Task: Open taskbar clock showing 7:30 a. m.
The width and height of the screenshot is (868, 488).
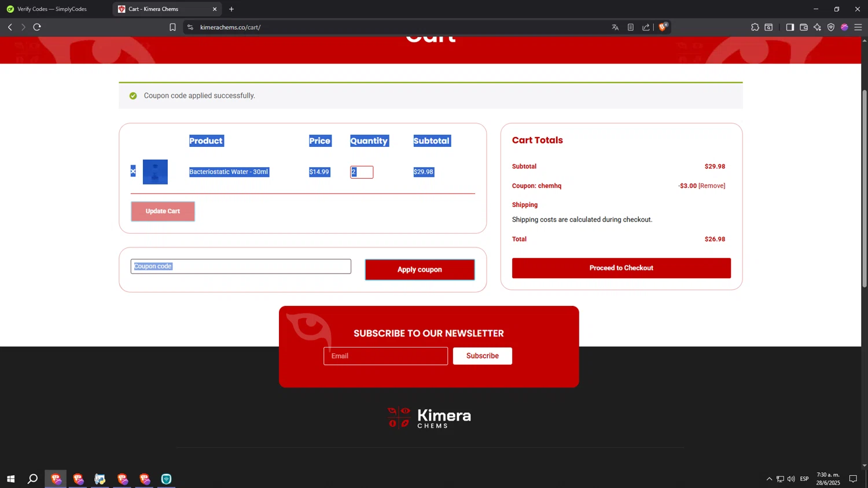Action: coord(828,479)
